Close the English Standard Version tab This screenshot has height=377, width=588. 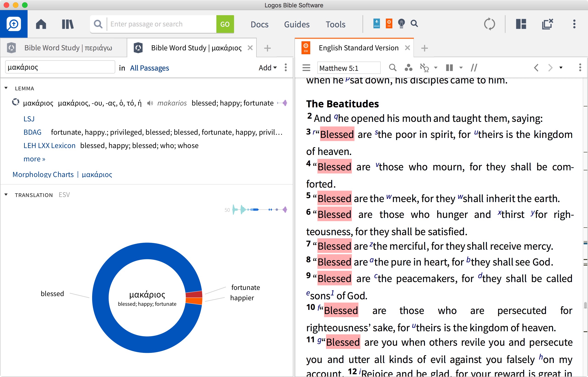click(407, 48)
